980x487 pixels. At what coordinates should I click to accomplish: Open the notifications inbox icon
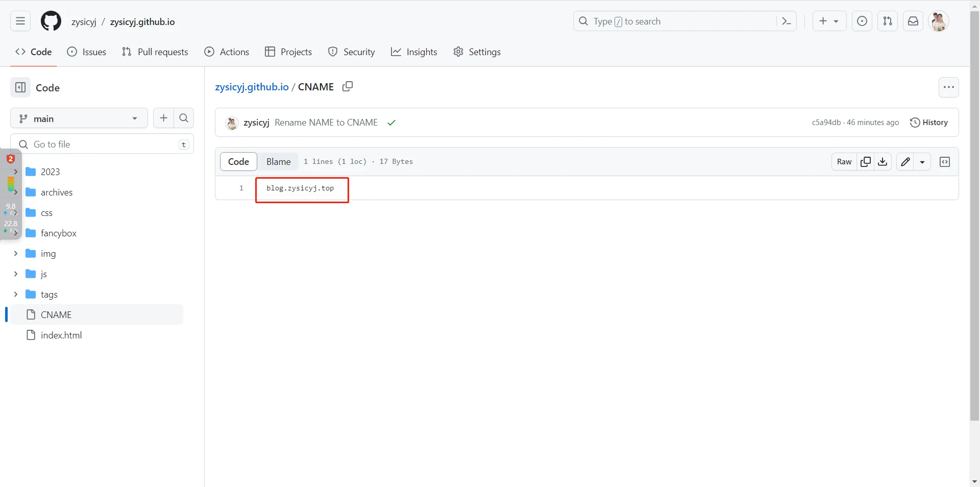click(x=913, y=21)
